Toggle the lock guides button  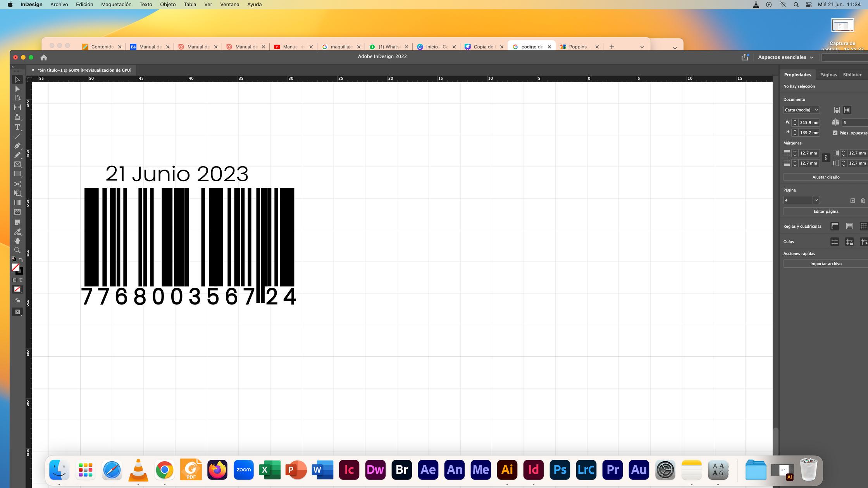click(849, 242)
